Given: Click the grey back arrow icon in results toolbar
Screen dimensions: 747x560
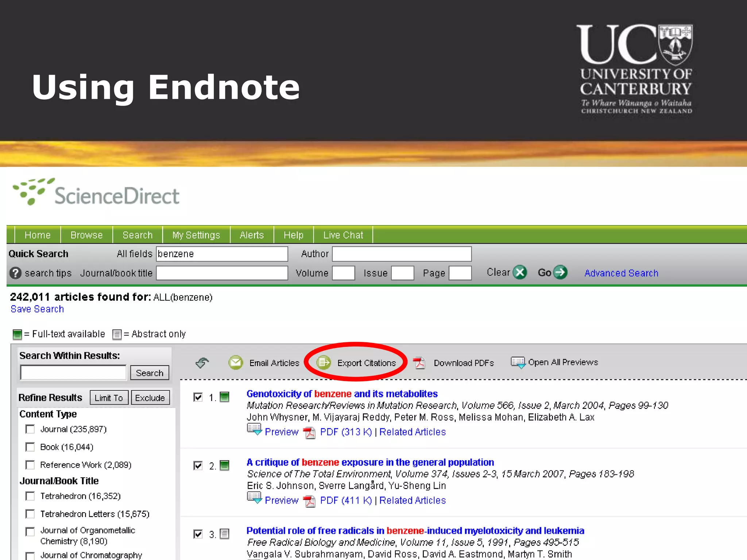Looking at the screenshot, I should pyautogui.click(x=202, y=363).
